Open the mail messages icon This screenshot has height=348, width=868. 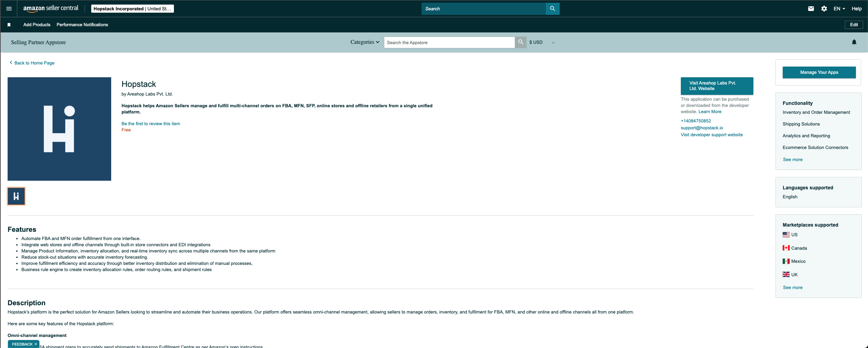pyautogui.click(x=811, y=9)
